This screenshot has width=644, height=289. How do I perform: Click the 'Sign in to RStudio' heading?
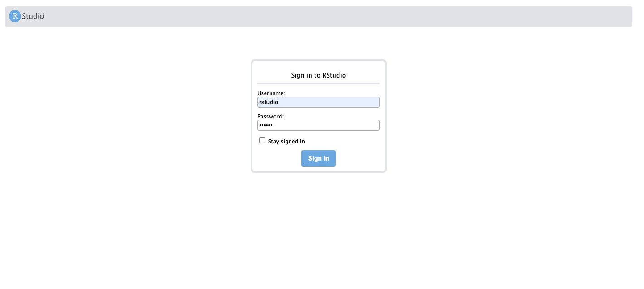[x=319, y=75]
